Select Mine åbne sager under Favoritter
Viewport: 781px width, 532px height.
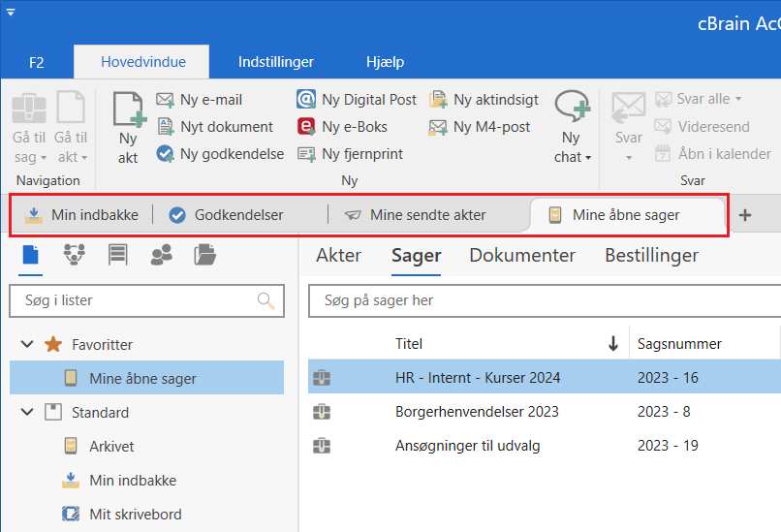coord(147,378)
